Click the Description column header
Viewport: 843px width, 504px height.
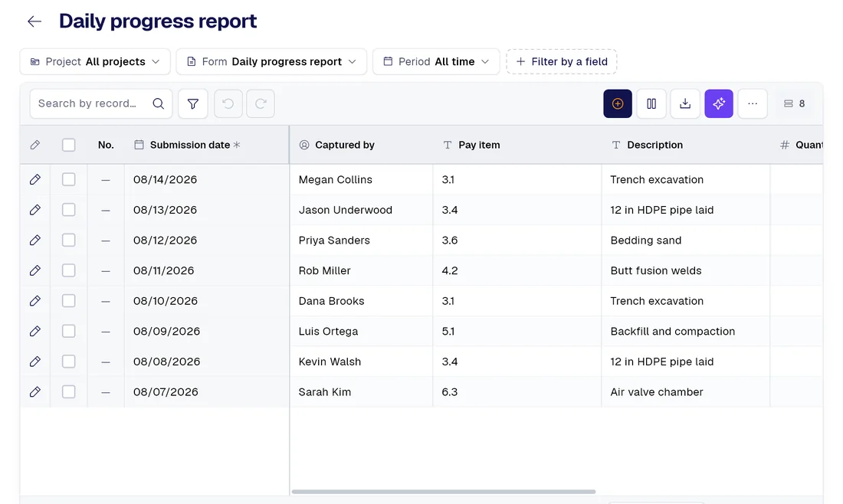tap(686, 145)
